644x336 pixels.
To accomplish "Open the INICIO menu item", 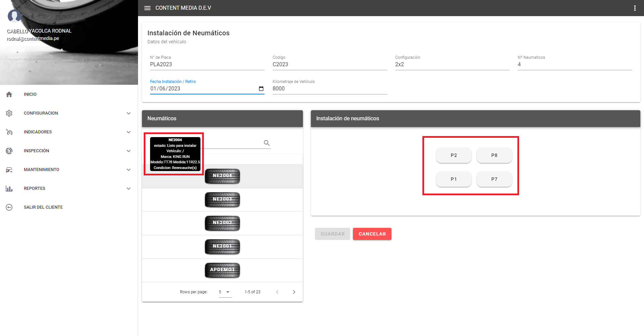I will tap(30, 94).
